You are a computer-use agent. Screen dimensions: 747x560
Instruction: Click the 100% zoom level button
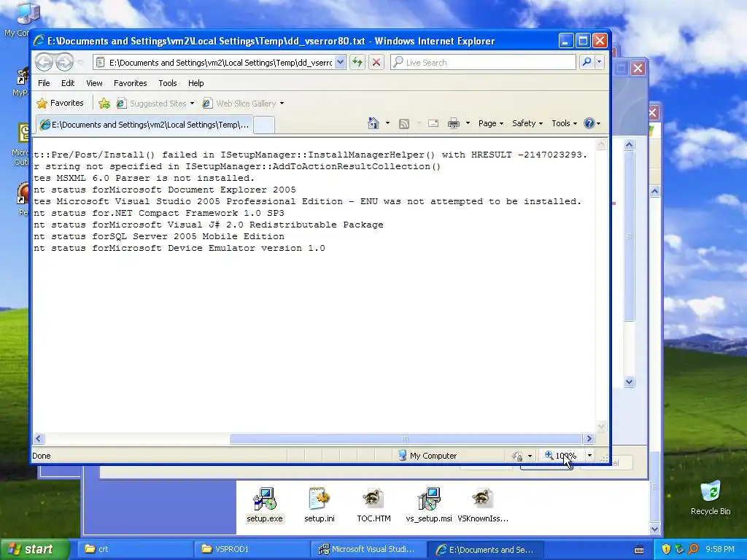(x=561, y=456)
